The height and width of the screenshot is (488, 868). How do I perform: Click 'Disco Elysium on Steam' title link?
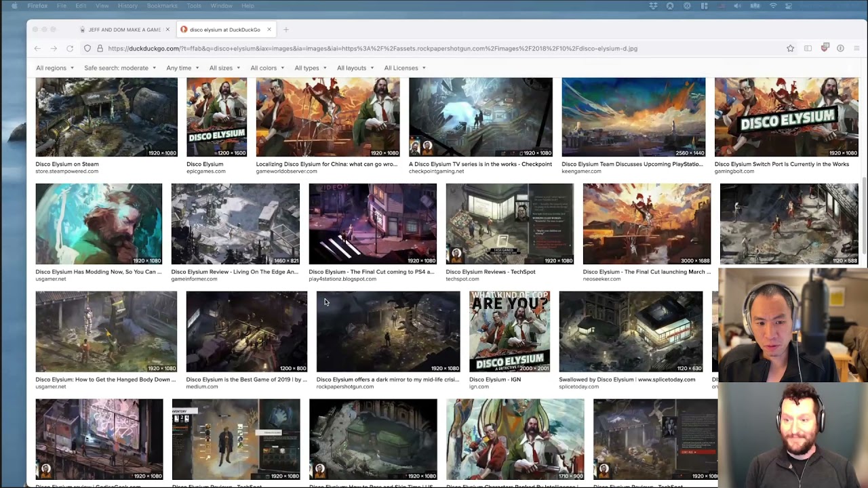[x=67, y=164]
